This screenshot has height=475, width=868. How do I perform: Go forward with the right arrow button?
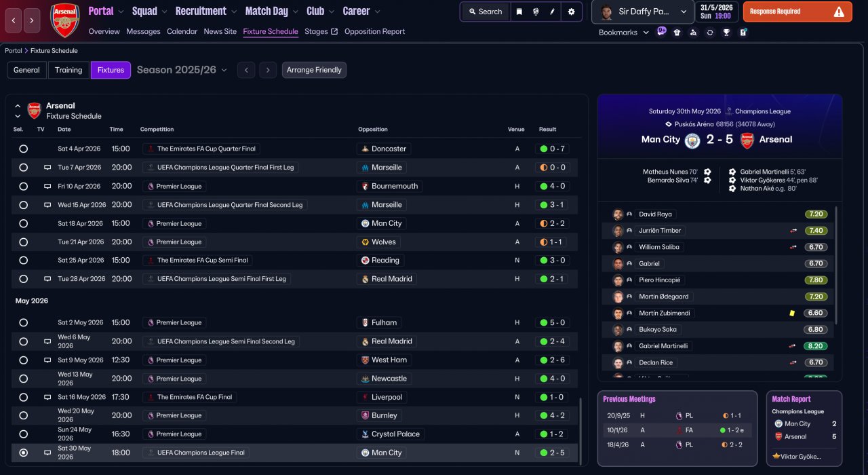(32, 20)
